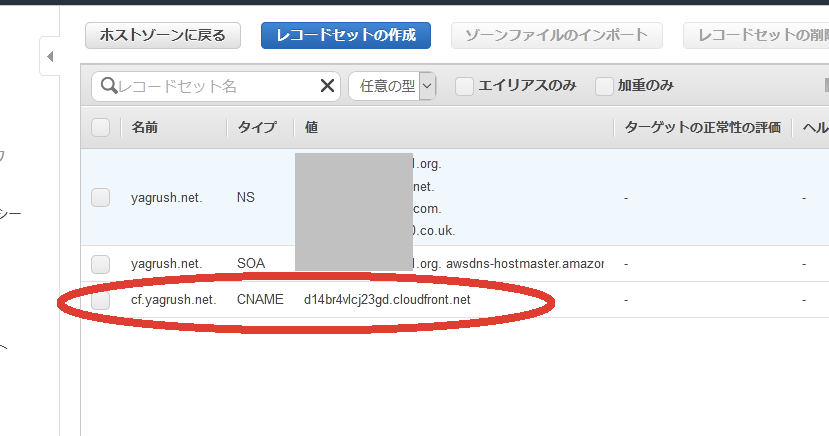Click the NS type cell
The width and height of the screenshot is (829, 436).
(246, 197)
